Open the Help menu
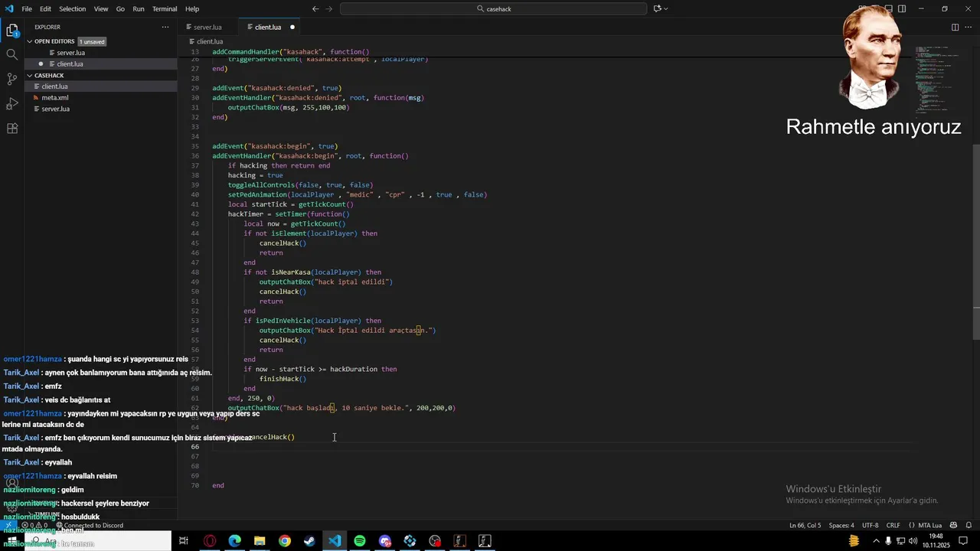 pyautogui.click(x=192, y=9)
